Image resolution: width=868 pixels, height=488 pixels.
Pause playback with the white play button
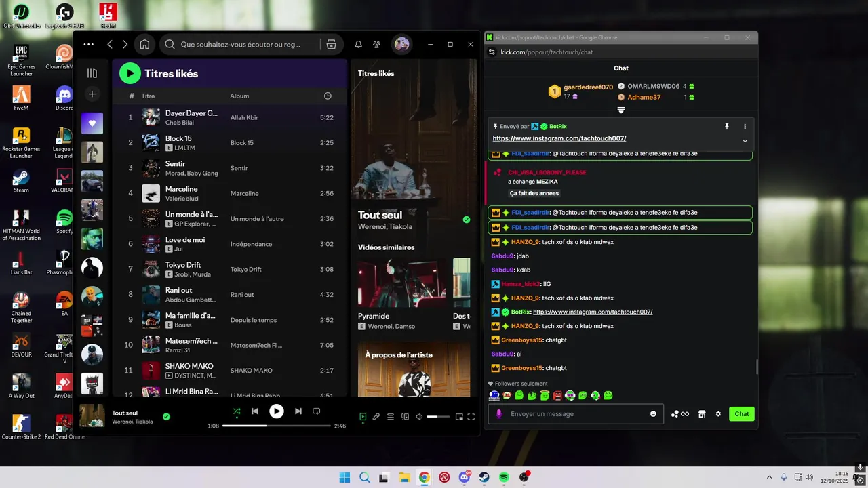coord(277,411)
